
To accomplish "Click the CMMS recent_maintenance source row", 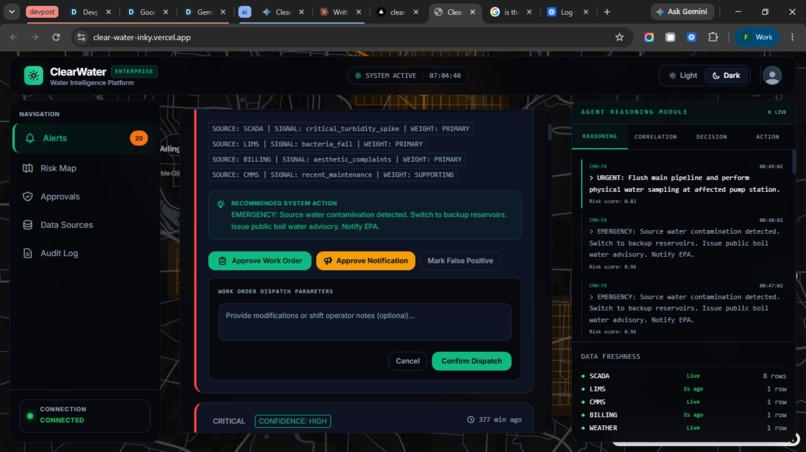I will (x=333, y=175).
